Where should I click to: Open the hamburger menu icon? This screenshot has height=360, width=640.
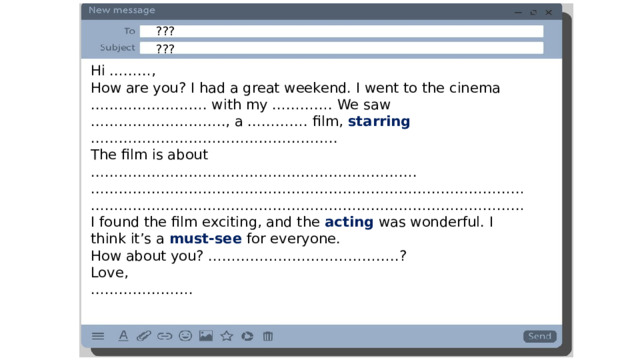tap(98, 336)
